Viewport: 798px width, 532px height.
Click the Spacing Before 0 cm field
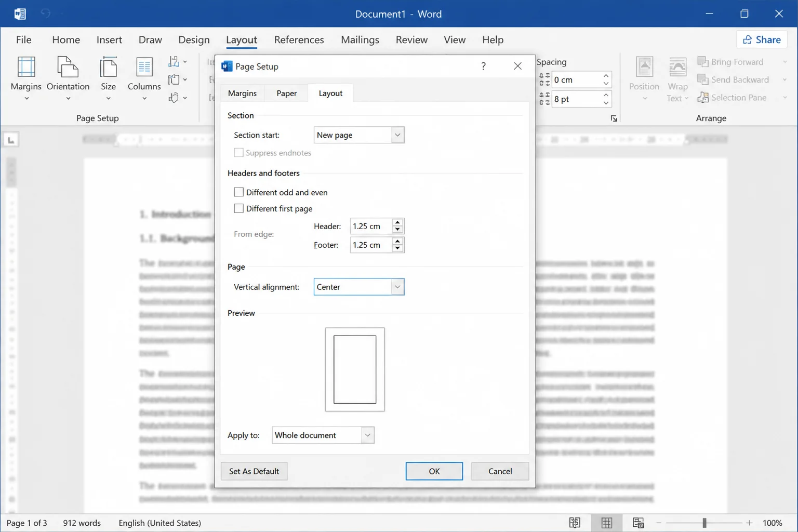(576, 79)
